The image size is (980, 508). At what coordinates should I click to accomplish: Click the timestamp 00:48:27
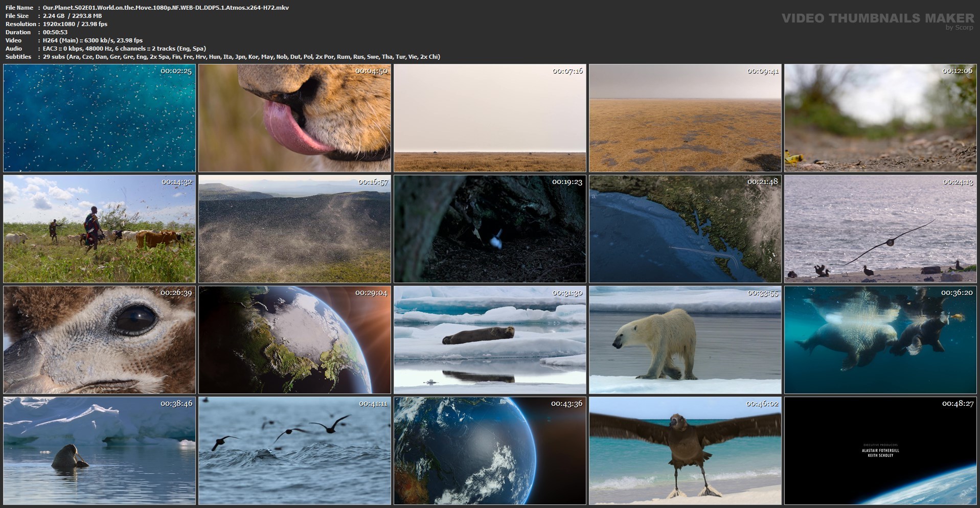tap(958, 404)
